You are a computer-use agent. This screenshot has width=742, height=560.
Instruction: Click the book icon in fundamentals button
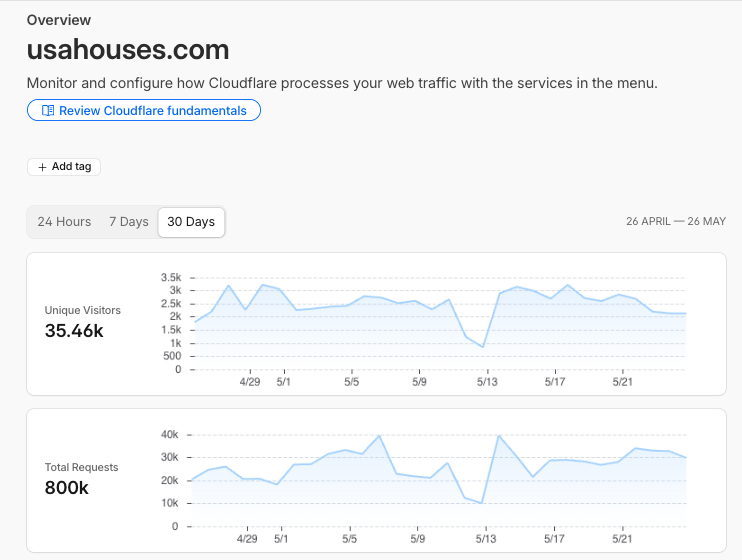[x=48, y=111]
